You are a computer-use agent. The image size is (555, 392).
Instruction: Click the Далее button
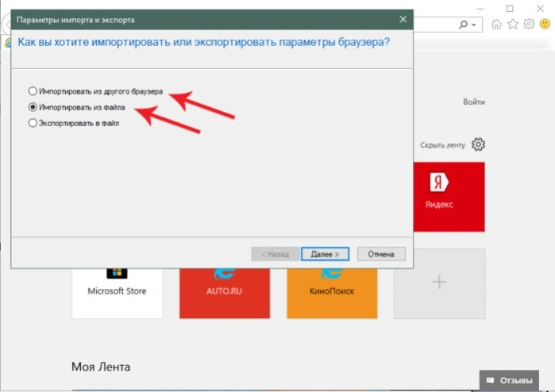(325, 254)
